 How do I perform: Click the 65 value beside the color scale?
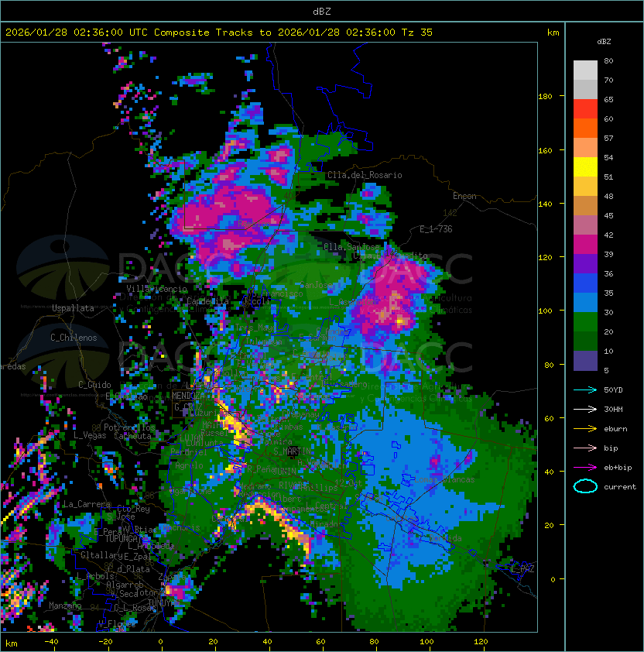pyautogui.click(x=608, y=99)
